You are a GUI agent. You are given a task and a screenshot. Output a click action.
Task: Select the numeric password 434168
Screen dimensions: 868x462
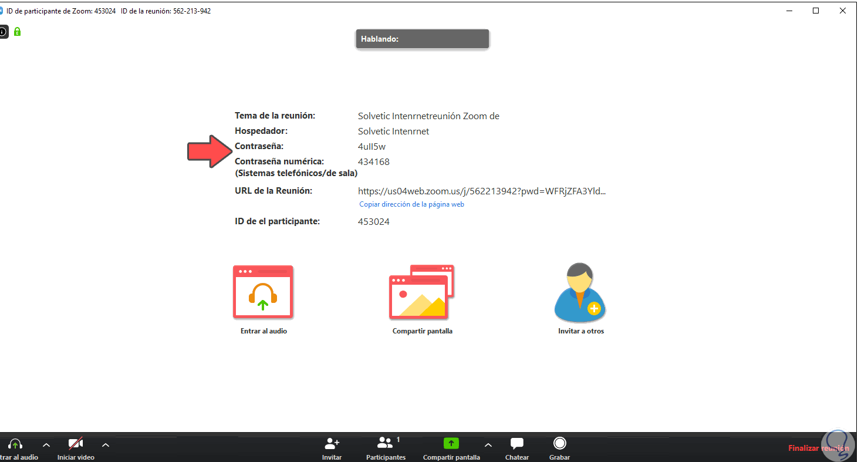point(374,162)
